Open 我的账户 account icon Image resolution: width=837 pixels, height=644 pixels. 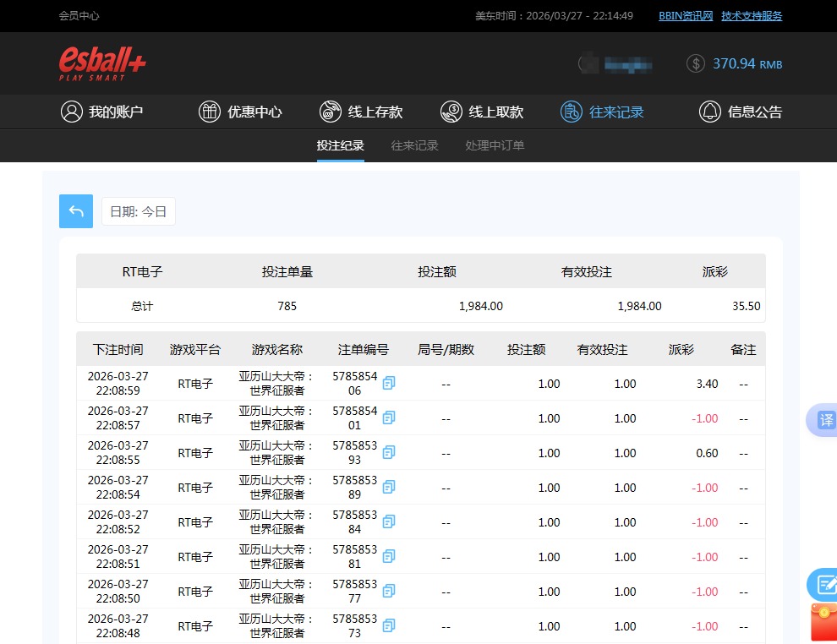pos(71,111)
